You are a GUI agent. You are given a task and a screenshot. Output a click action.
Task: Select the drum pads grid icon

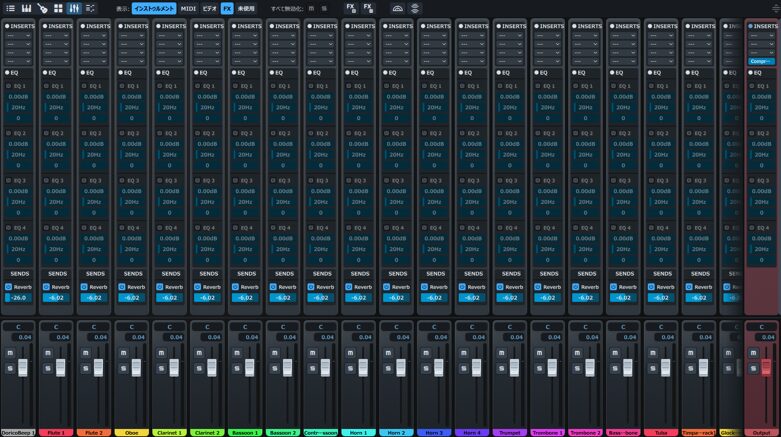coord(58,8)
